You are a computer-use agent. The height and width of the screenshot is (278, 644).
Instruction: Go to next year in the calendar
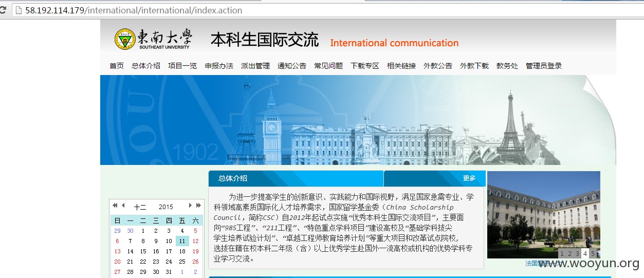(x=199, y=206)
